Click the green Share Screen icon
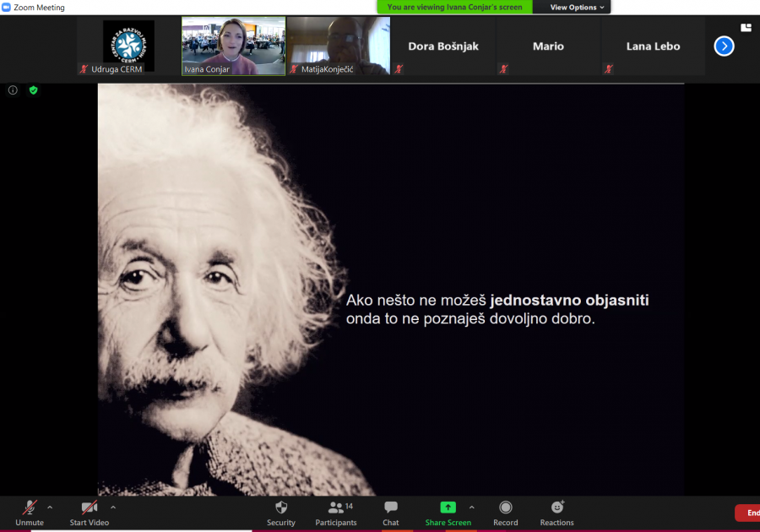Screen dimensions: 760x532 [x=448, y=508]
